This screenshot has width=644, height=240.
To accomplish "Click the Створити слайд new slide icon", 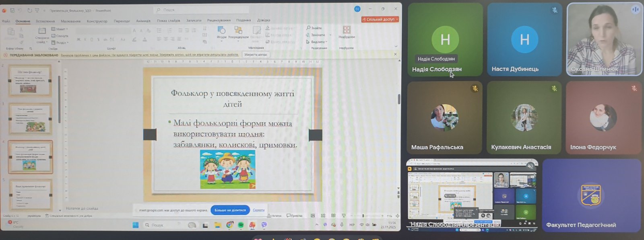I will click(x=42, y=35).
